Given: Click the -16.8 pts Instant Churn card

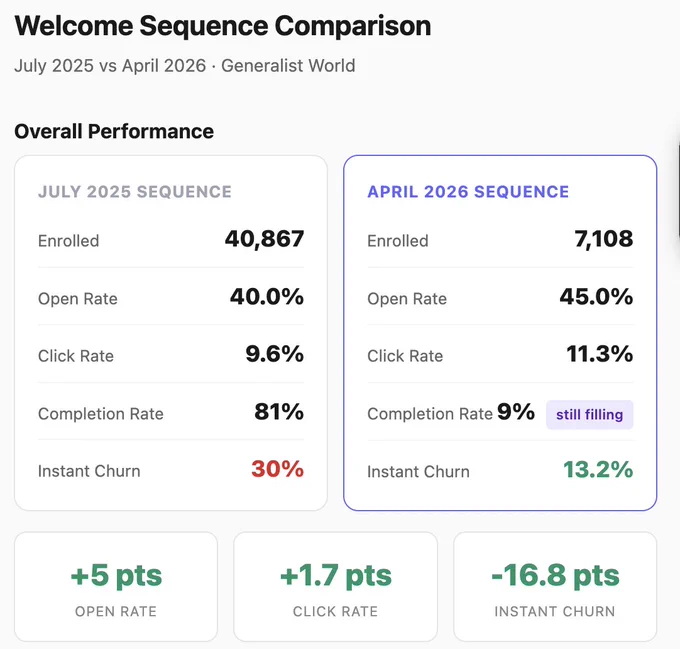Looking at the screenshot, I should pos(555,587).
